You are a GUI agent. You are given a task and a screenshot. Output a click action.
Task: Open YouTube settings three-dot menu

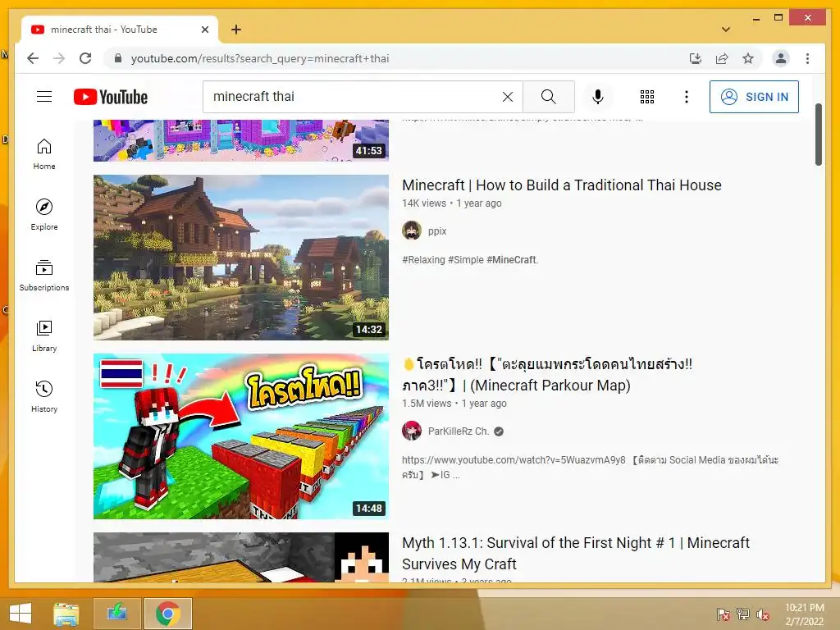(x=687, y=97)
